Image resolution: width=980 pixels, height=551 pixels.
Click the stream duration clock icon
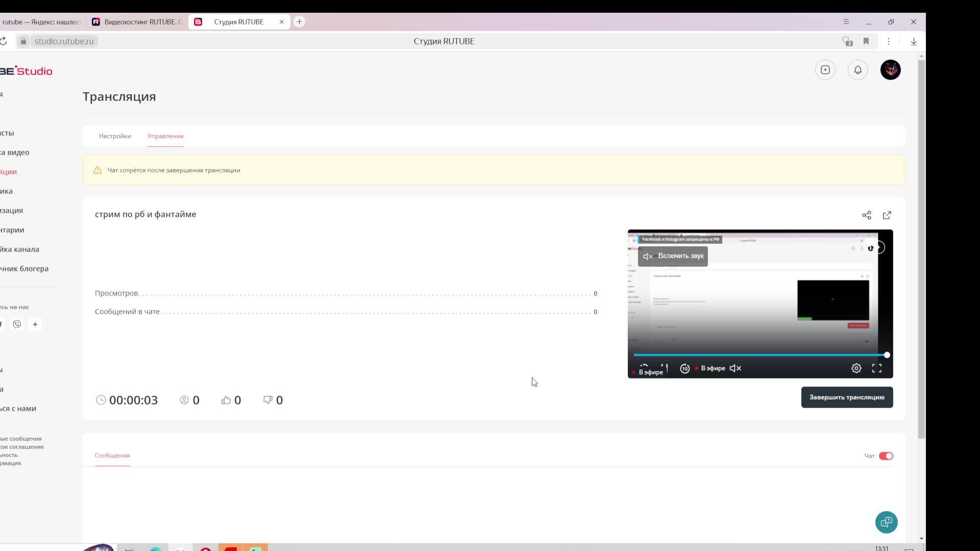[101, 400]
